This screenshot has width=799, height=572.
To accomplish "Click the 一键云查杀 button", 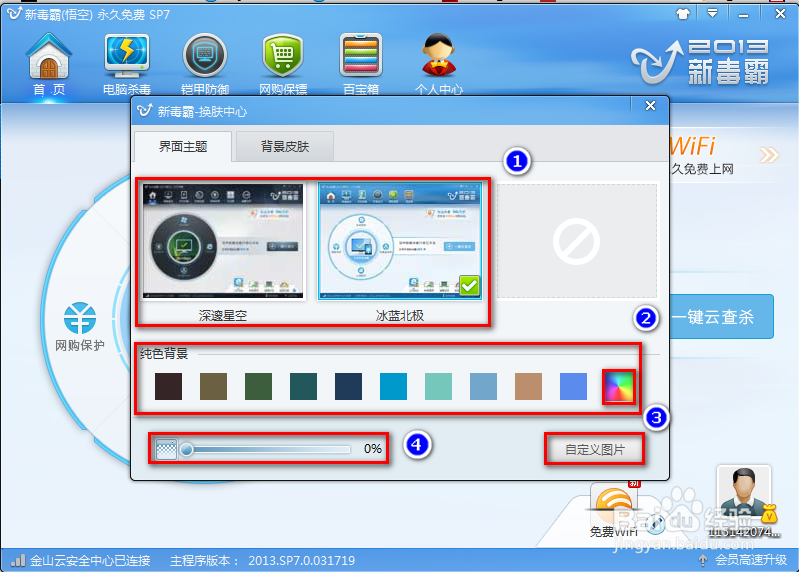I will point(721,317).
